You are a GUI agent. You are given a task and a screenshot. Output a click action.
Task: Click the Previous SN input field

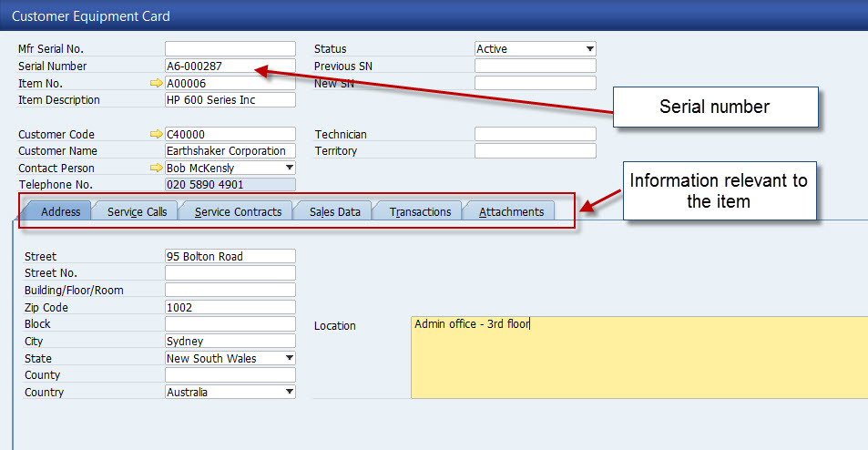pyautogui.click(x=535, y=66)
